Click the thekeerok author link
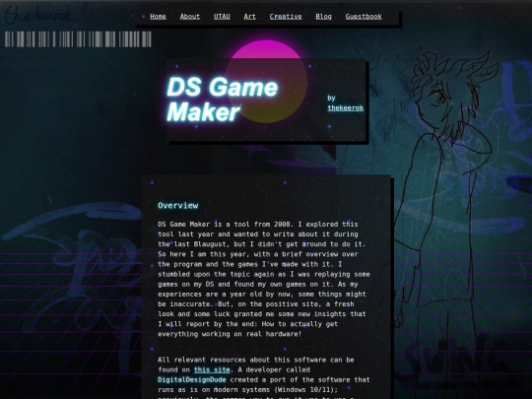The image size is (532, 399). [346, 108]
